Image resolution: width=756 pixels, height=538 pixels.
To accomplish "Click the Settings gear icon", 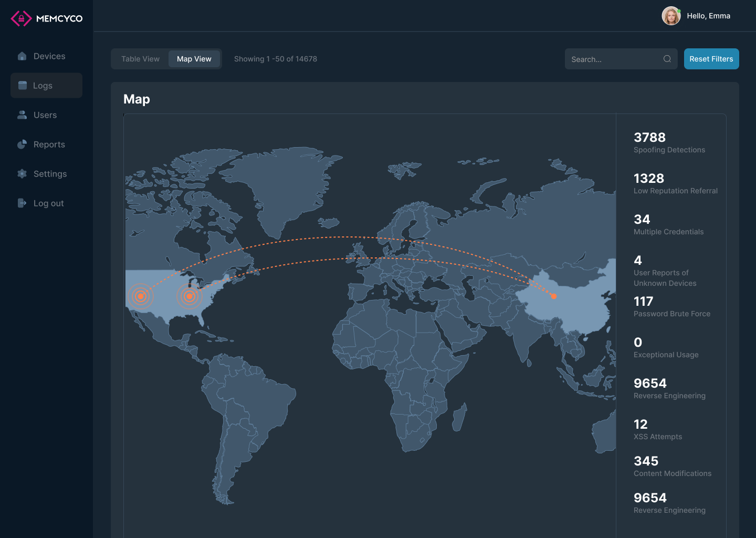I will 22,174.
